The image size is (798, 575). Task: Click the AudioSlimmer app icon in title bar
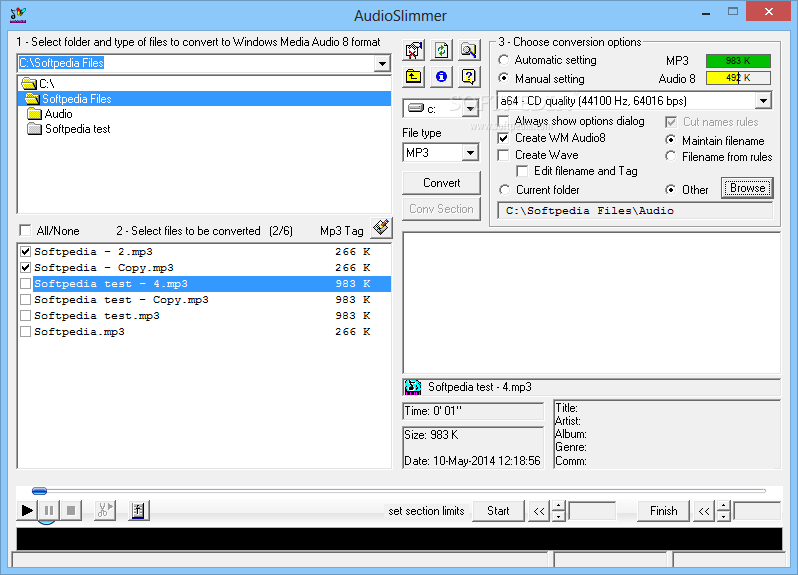coord(18,15)
